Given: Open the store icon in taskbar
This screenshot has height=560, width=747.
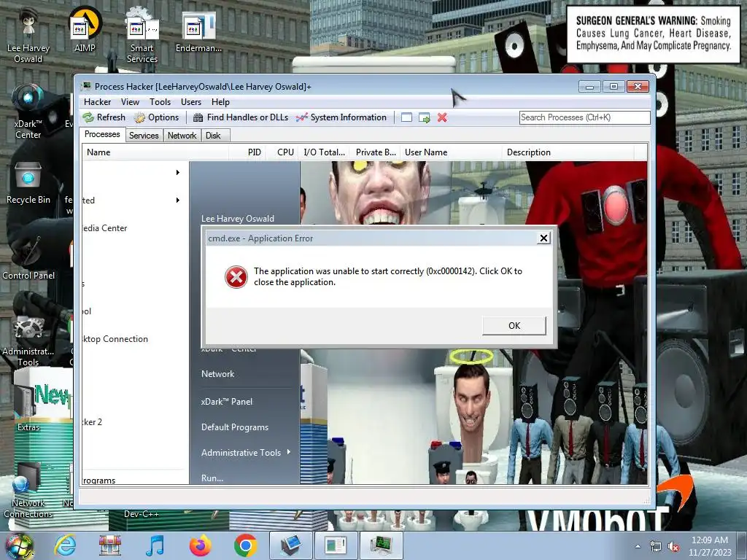Looking at the screenshot, I should 110,545.
